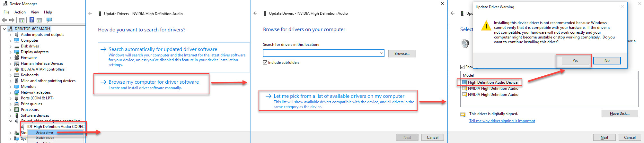Open the File menu
Image resolution: width=644 pixels, height=143 pixels.
[x=6, y=12]
